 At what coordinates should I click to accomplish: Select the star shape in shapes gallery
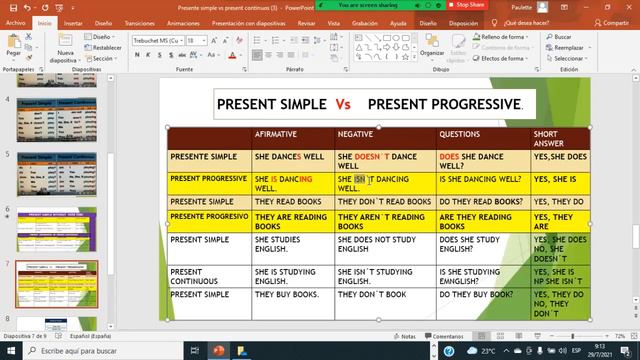point(405,57)
